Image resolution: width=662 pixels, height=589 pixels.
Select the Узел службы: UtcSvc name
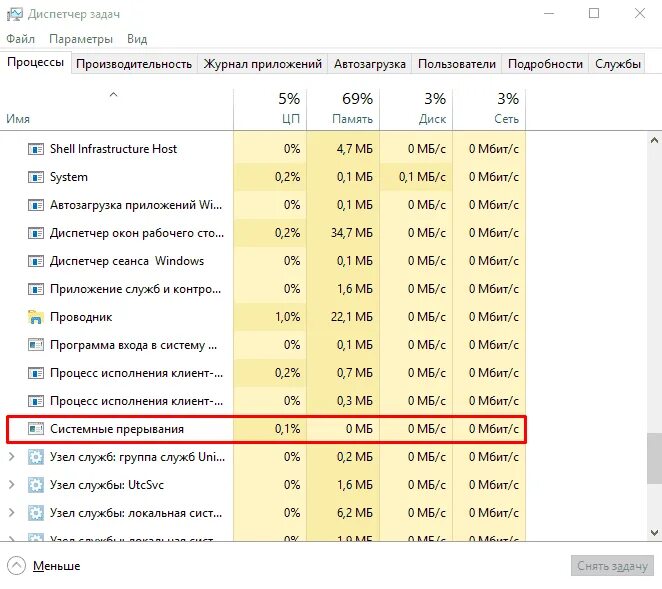(107, 485)
